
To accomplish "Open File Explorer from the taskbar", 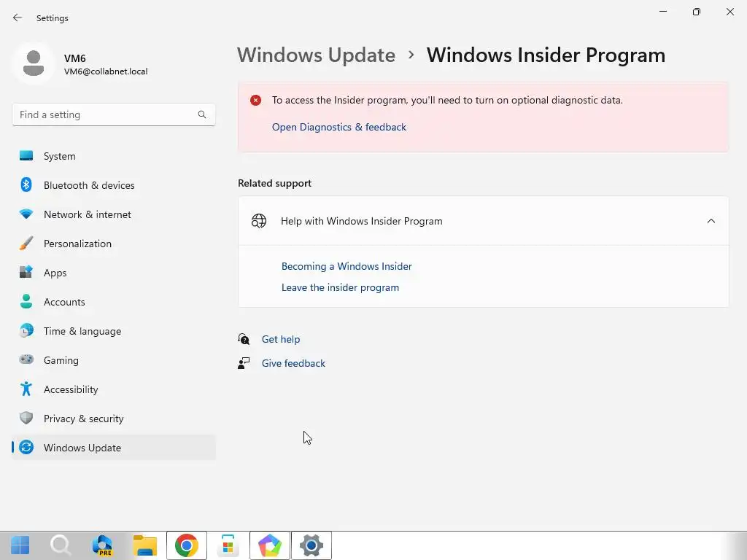I will pyautogui.click(x=145, y=545).
